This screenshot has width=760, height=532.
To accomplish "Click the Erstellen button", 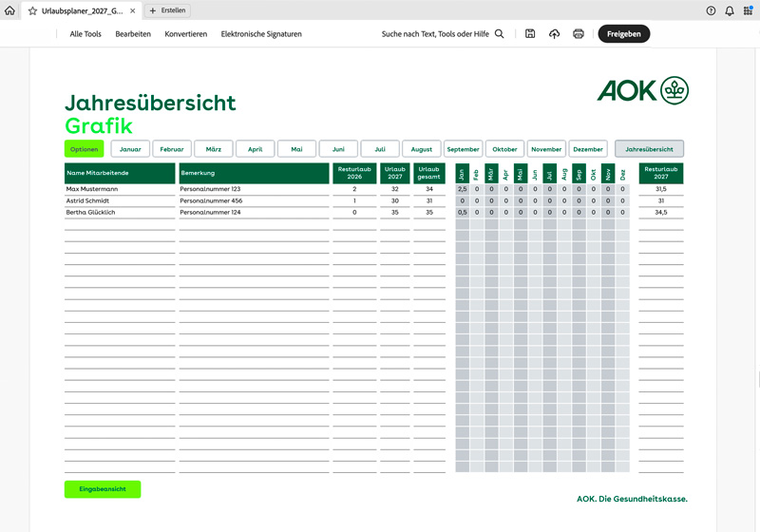I will click(168, 10).
